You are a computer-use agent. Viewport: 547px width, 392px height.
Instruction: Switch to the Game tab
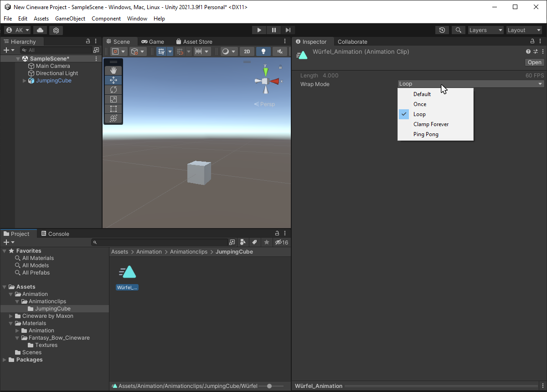(153, 41)
